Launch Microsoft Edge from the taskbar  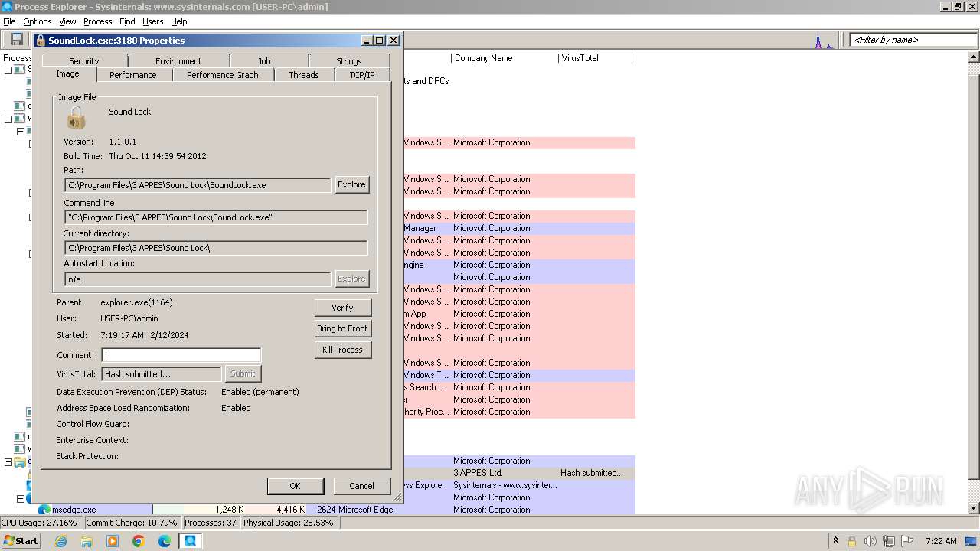click(x=165, y=541)
